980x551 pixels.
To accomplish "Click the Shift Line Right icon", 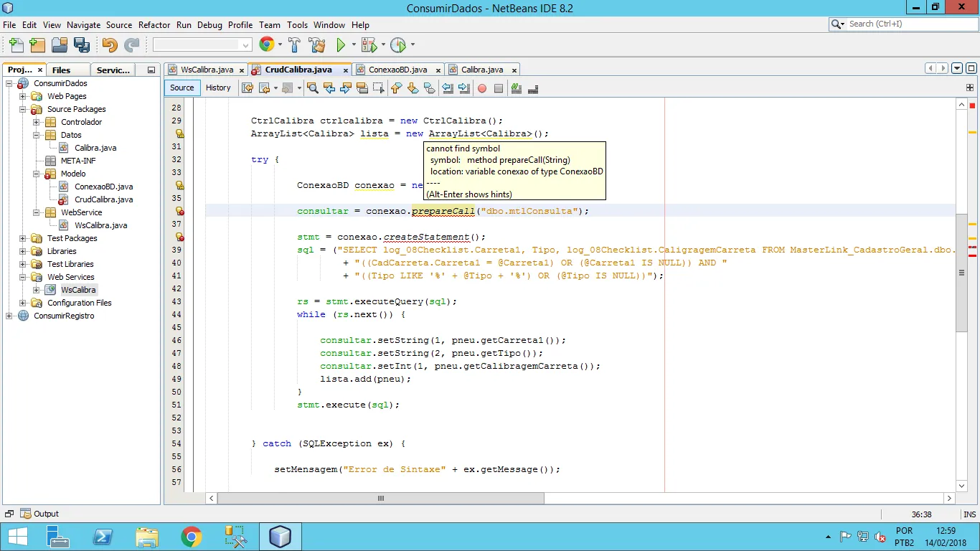I will [x=464, y=88].
